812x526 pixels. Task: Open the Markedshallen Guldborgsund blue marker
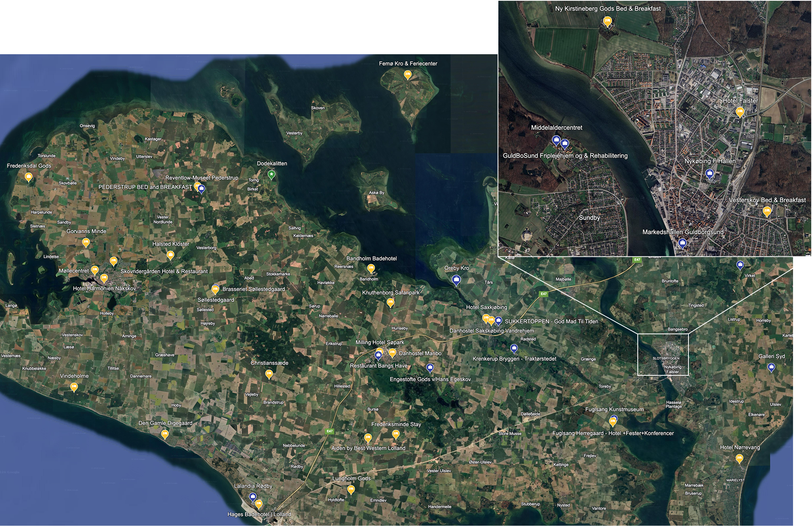(683, 243)
